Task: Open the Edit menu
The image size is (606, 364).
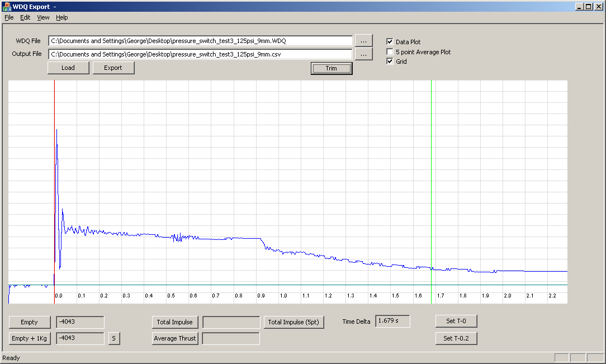Action: point(25,17)
